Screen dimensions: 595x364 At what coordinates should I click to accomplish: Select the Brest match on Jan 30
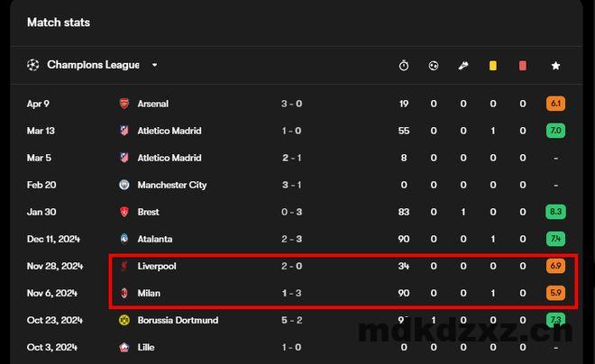[x=296, y=212]
